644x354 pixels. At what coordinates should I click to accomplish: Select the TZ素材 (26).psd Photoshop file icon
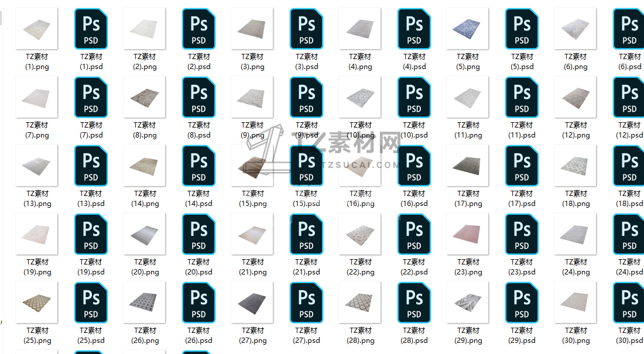coord(199,303)
